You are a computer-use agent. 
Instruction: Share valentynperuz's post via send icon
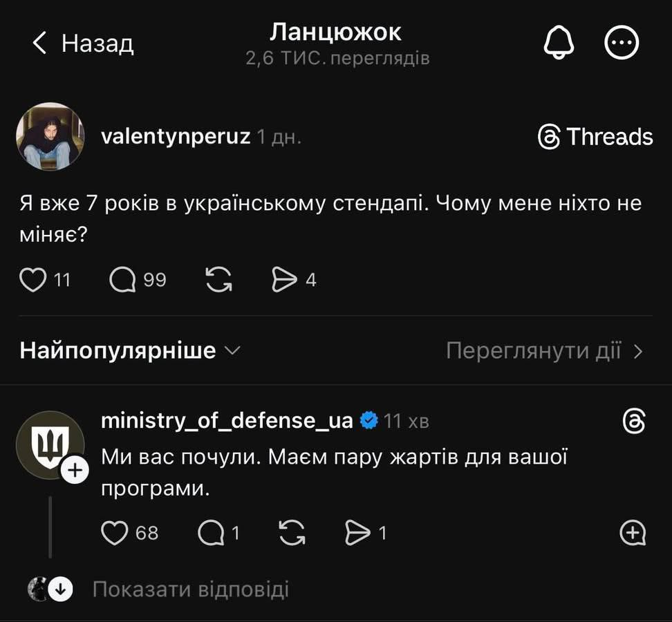(x=284, y=280)
